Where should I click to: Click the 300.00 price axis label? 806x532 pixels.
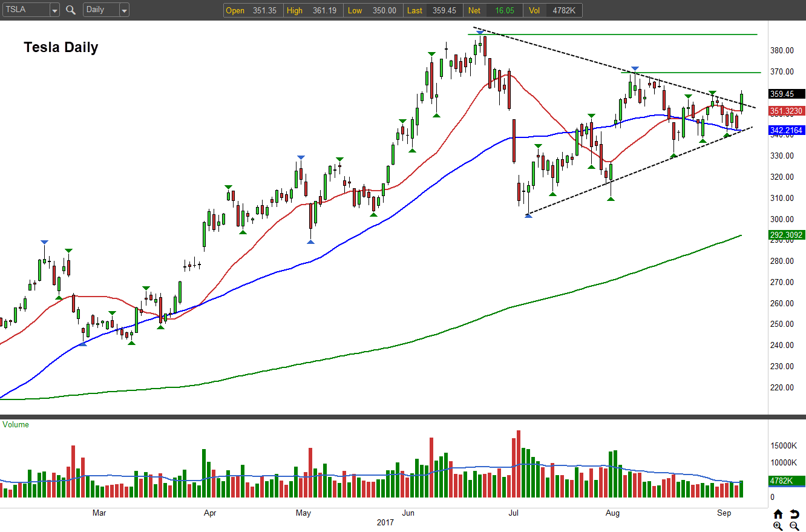(781, 219)
